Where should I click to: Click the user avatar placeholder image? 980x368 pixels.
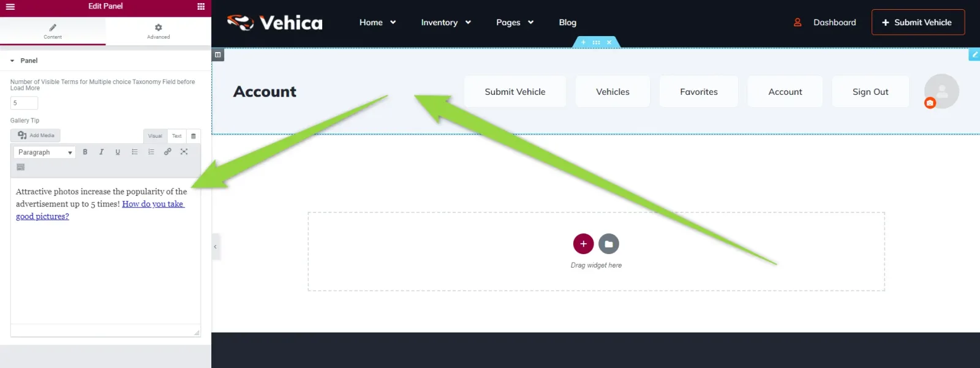942,91
